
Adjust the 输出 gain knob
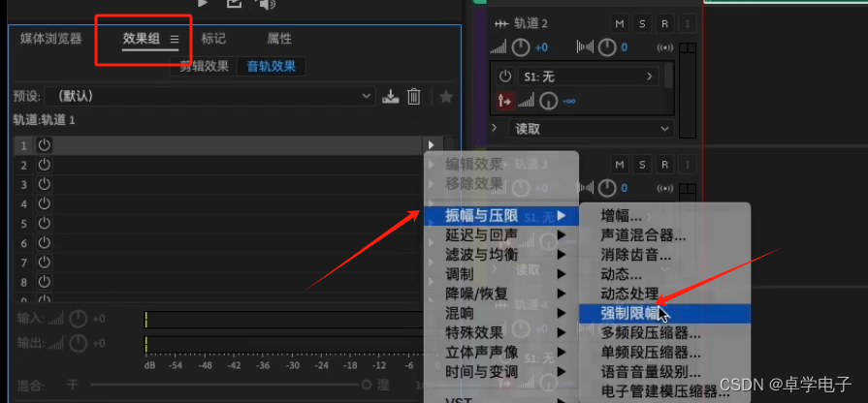[x=79, y=343]
